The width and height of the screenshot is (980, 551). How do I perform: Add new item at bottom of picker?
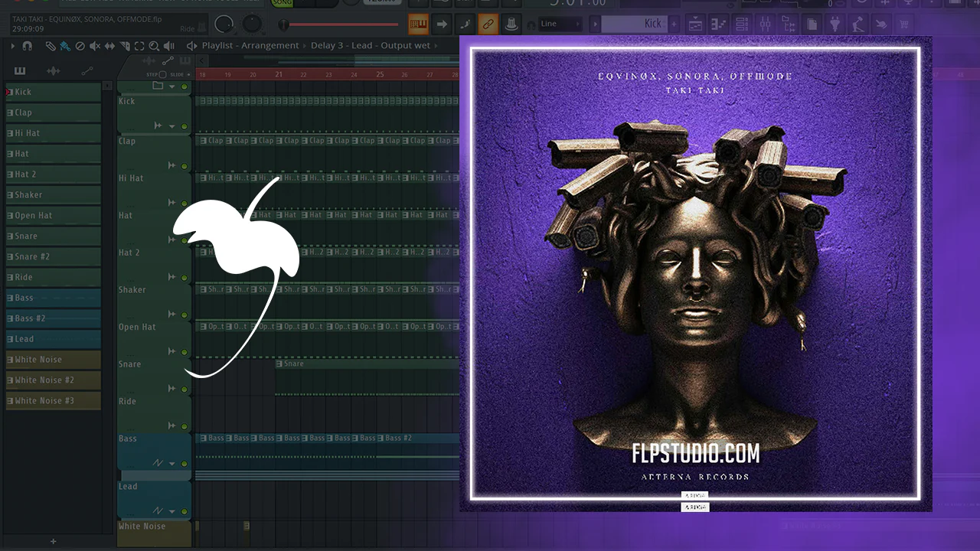[x=53, y=541]
